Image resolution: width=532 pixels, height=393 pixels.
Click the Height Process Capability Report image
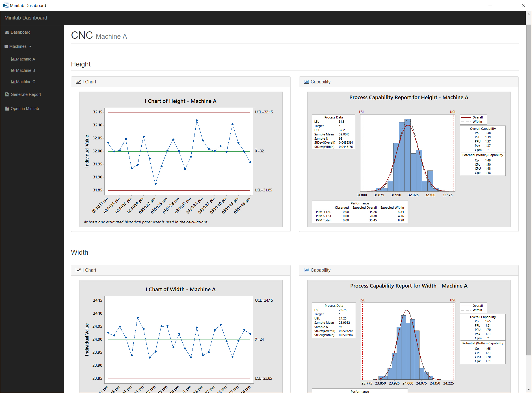pos(409,159)
